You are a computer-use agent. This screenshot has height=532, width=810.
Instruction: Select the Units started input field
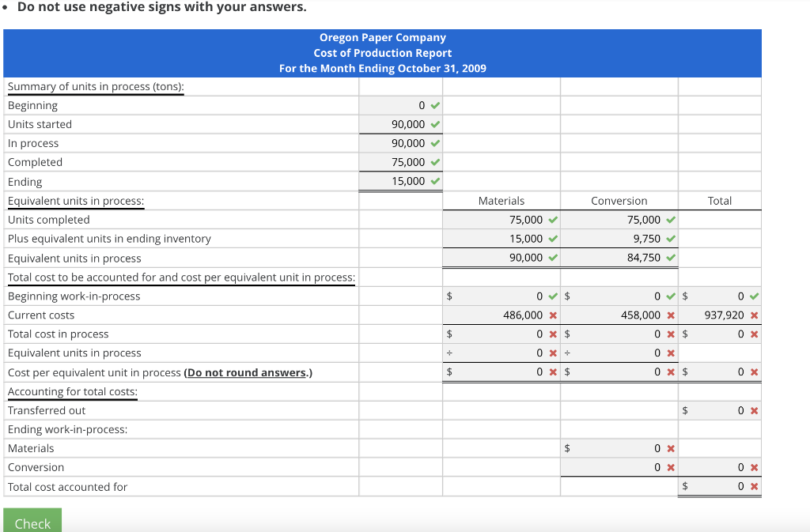pos(401,124)
